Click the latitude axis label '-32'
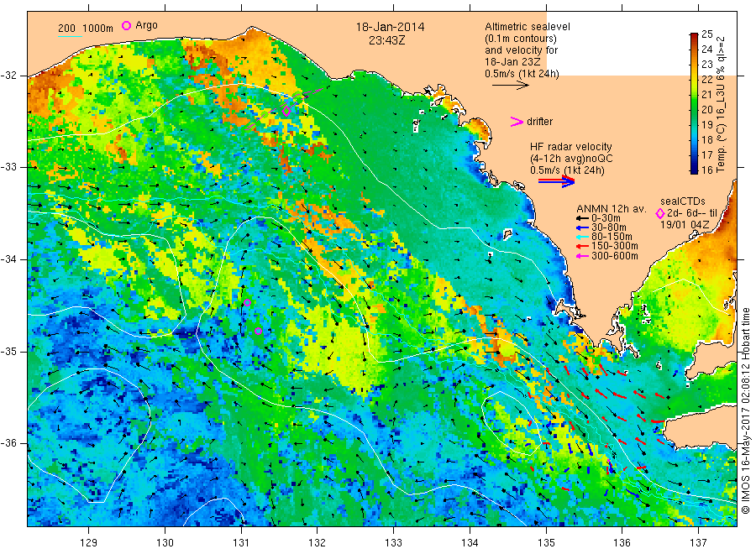The width and height of the screenshot is (756, 554). click(9, 76)
